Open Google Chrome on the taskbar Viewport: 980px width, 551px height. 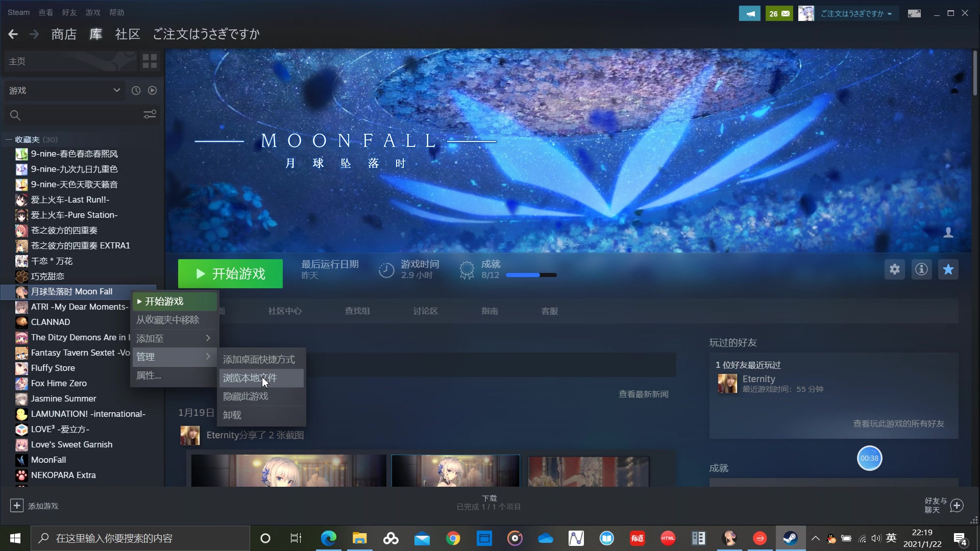tap(453, 538)
